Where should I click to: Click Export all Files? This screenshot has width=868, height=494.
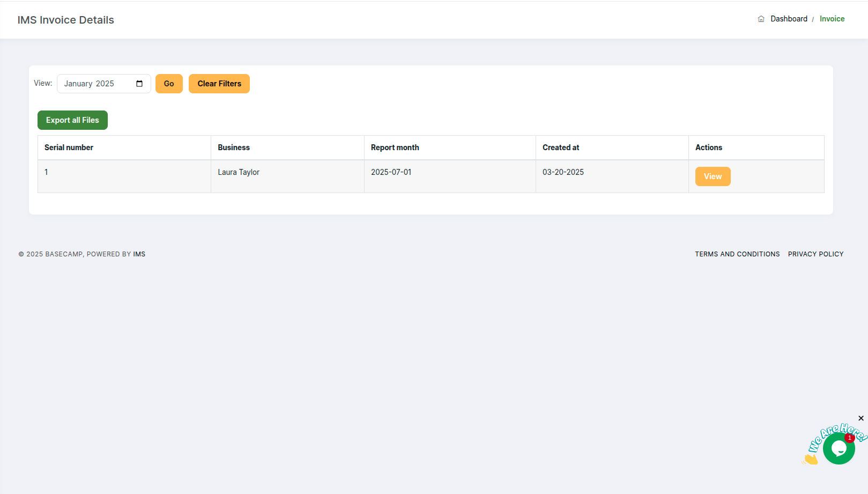point(72,120)
